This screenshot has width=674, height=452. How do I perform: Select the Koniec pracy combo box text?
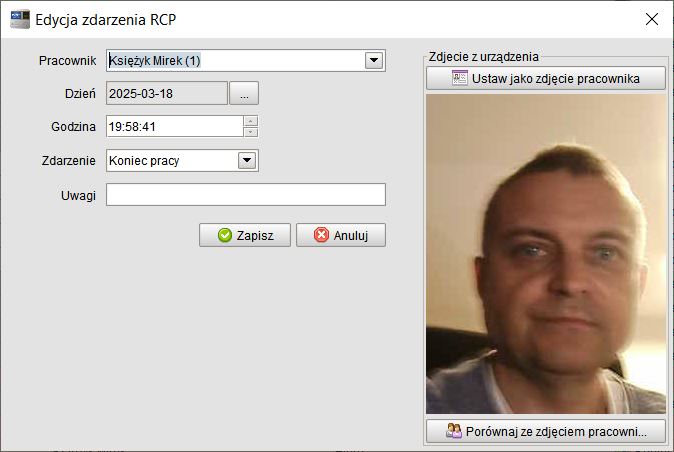point(170,160)
